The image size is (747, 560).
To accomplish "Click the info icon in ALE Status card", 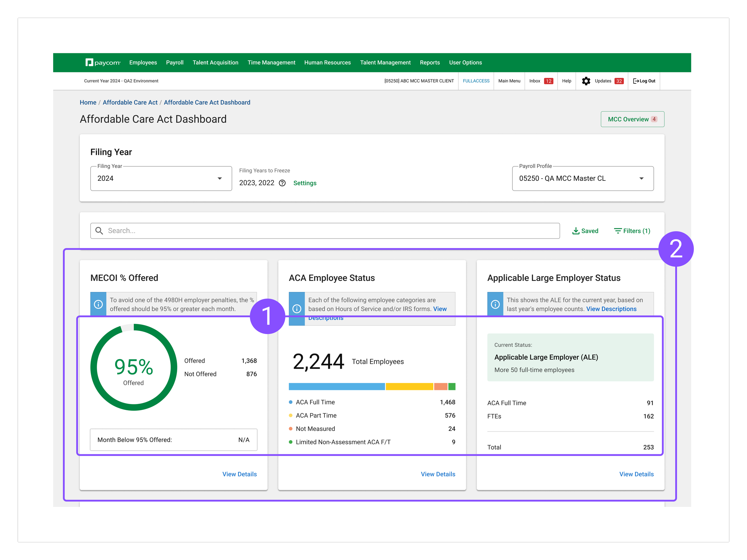I will coord(495,304).
